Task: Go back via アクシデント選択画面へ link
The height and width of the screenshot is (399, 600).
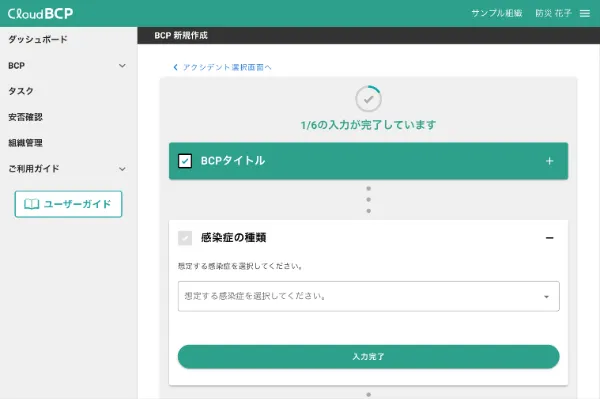Action: click(227, 67)
